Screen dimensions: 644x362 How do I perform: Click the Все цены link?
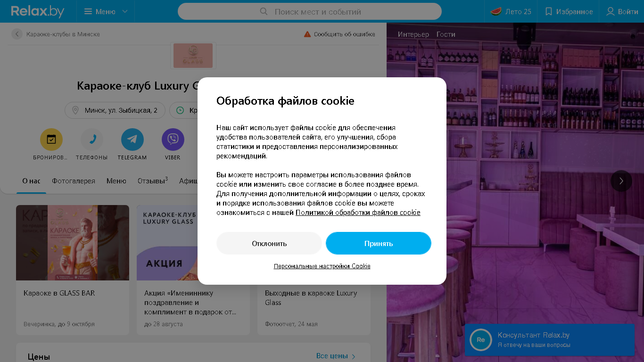336,356
